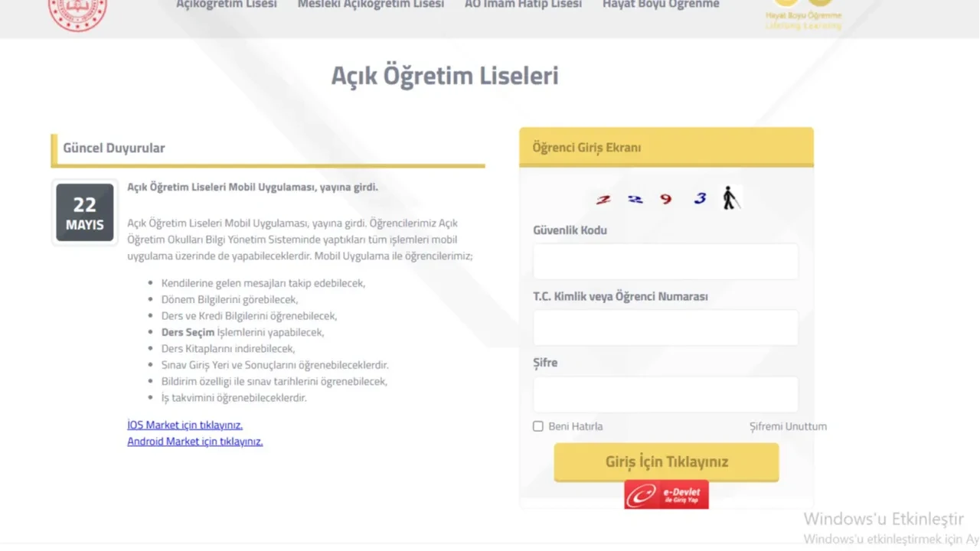Screen dimensions: 980x551
Task: Enable the Beni Hatırla checkbox
Action: click(538, 426)
